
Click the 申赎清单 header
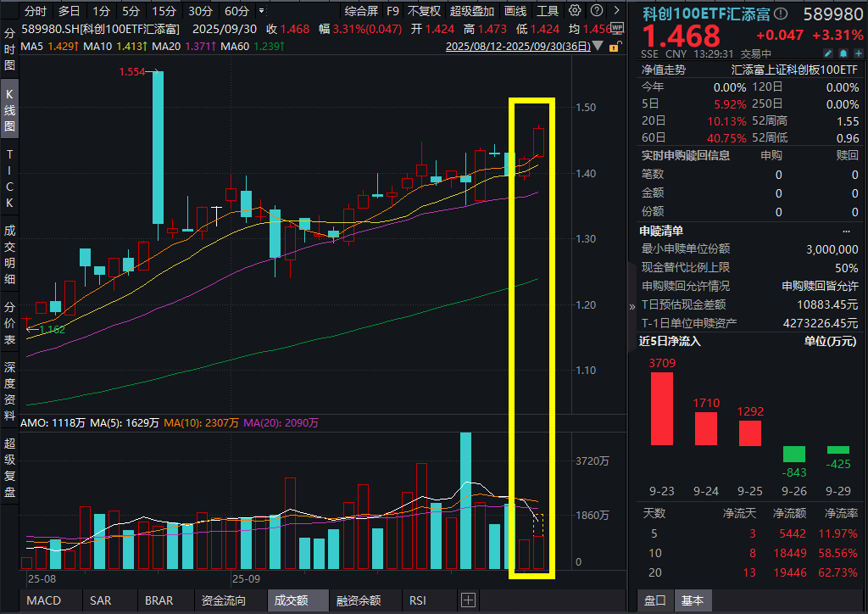(661, 231)
